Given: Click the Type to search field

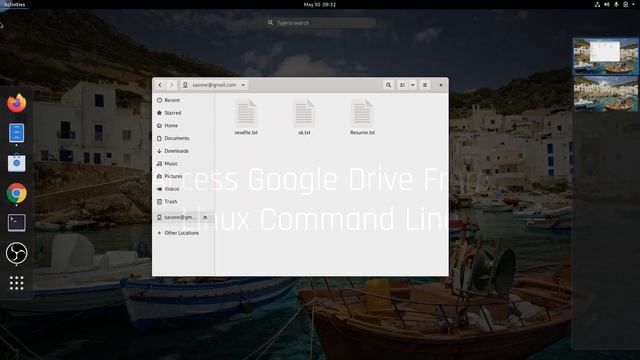Looking at the screenshot, I should tap(320, 23).
